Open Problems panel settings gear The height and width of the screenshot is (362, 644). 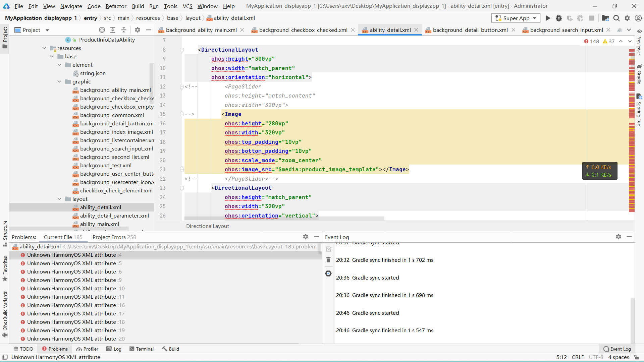click(306, 237)
